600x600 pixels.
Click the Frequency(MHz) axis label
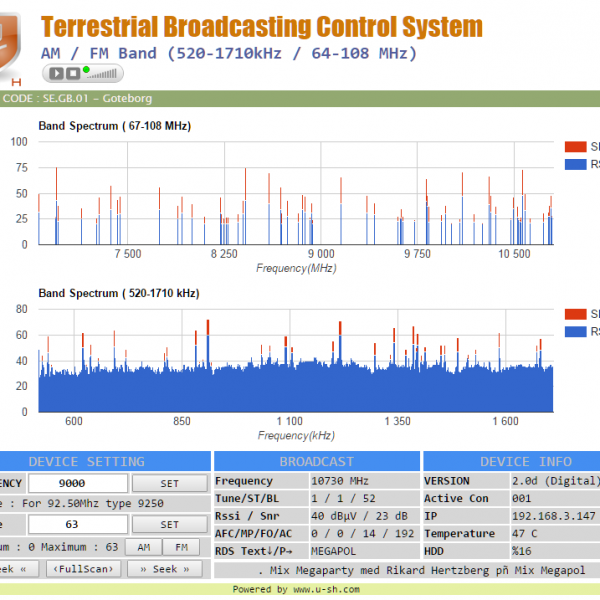click(296, 268)
